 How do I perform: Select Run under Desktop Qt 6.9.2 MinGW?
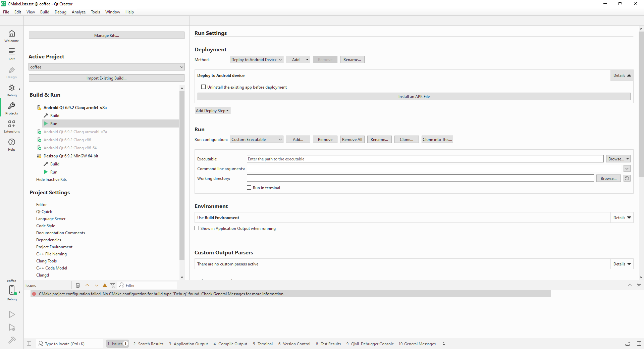(x=54, y=172)
